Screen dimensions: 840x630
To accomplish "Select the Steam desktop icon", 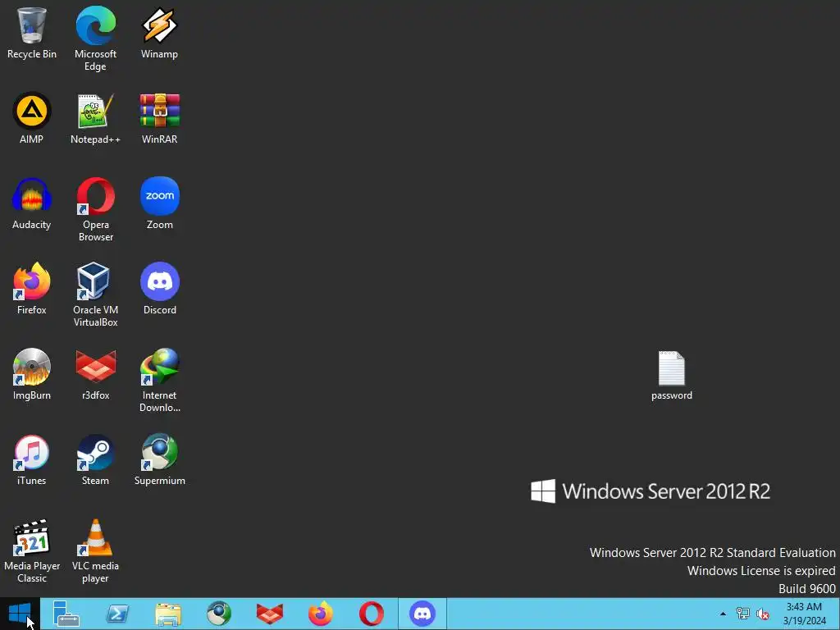I will pos(95,459).
